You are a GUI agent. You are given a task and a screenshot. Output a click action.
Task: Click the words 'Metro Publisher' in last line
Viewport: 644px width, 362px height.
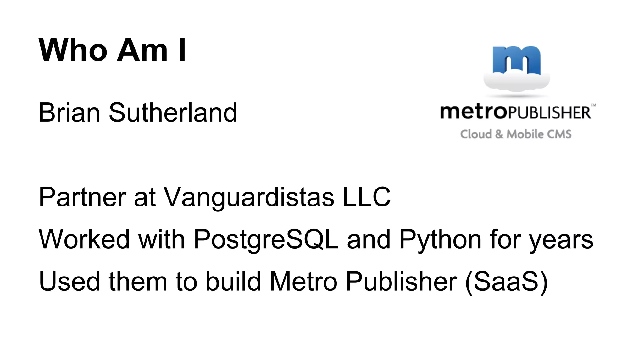(x=363, y=281)
